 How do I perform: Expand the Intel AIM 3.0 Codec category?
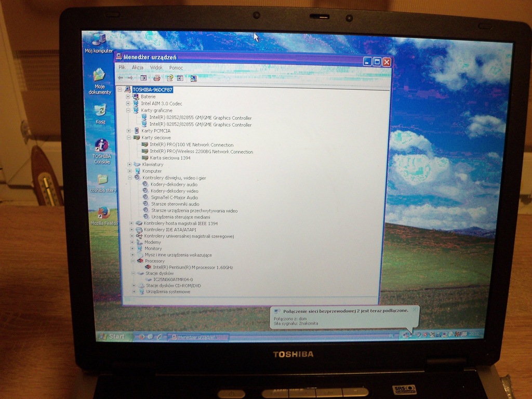click(128, 103)
